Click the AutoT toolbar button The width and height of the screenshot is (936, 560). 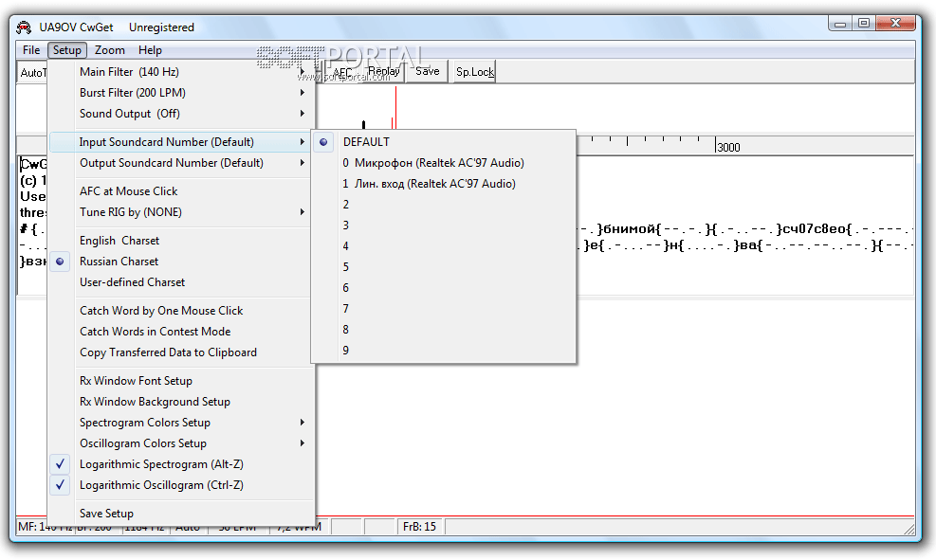[x=32, y=72]
